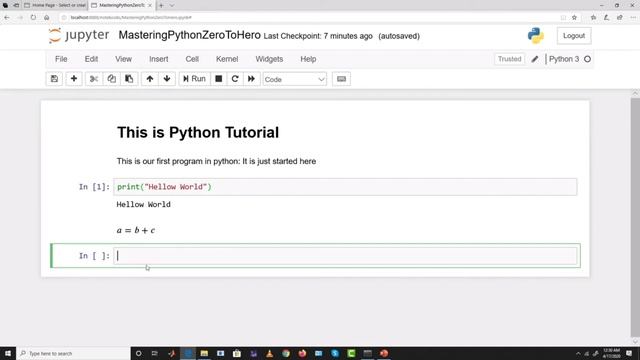Screen dimensions: 640x360
Task: Open the favorites hub icon
Action: point(593,18)
